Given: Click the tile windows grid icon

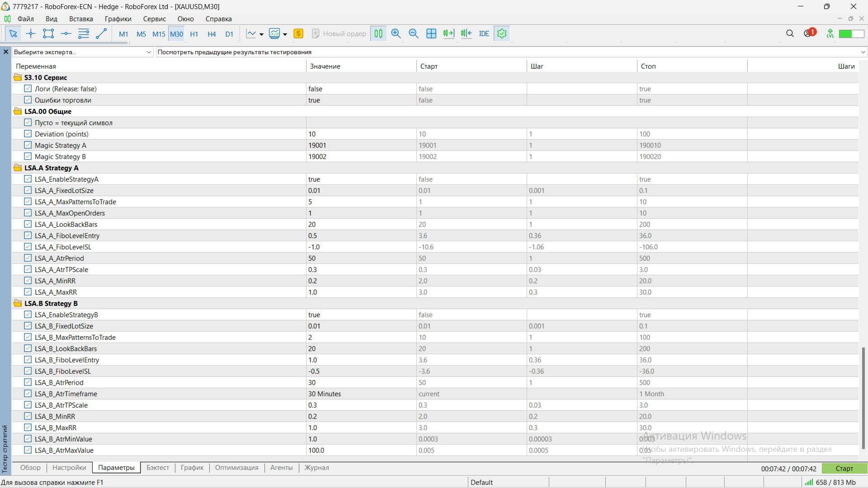Looking at the screenshot, I should pos(431,33).
